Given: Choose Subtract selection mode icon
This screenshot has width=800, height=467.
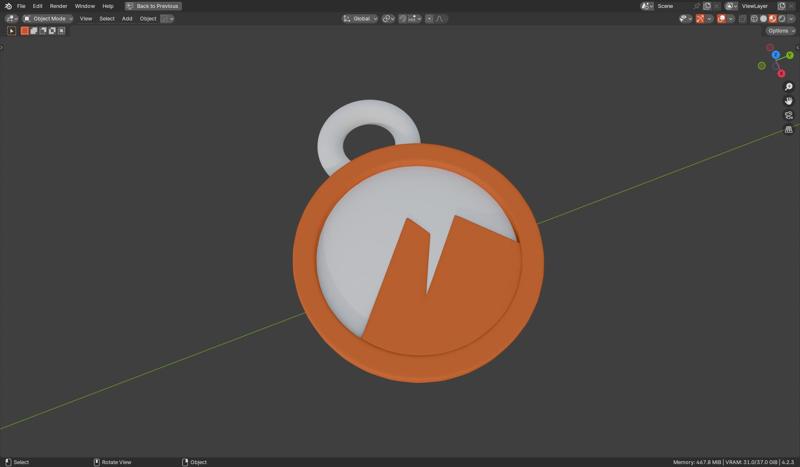Looking at the screenshot, I should pos(43,31).
